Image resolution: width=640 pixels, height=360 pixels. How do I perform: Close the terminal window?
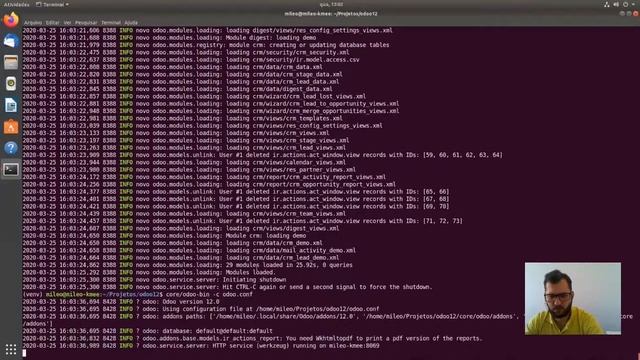coord(635,13)
